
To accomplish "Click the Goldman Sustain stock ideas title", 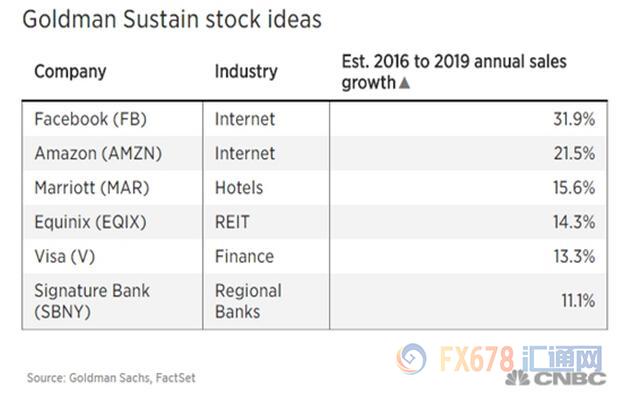I will point(172,19).
